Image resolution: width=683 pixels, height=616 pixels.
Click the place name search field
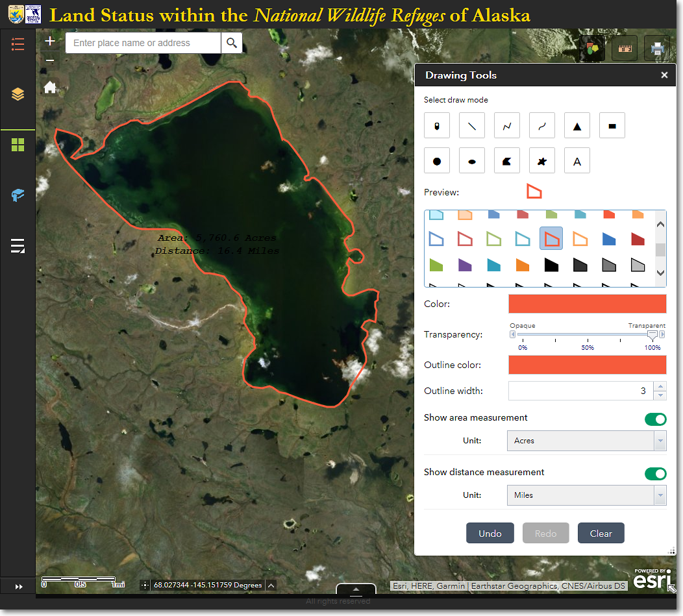click(143, 43)
